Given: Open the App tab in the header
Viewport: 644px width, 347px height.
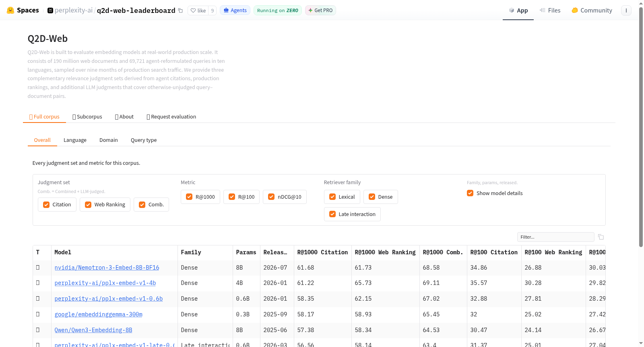Looking at the screenshot, I should [x=518, y=10].
